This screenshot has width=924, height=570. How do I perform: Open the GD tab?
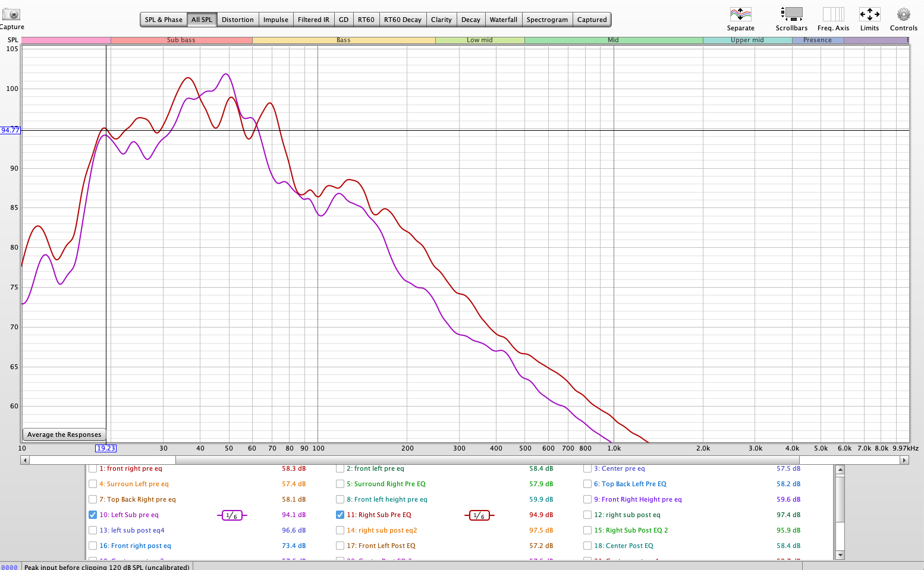(x=344, y=20)
